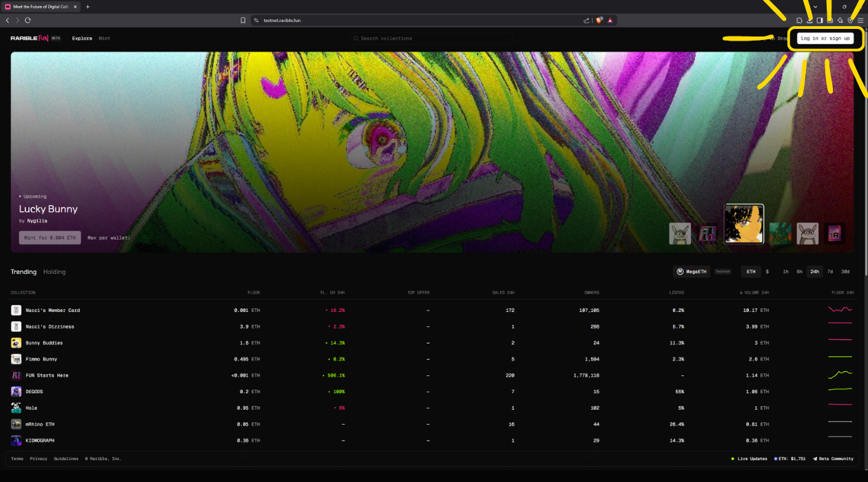Image resolution: width=868 pixels, height=482 pixels.
Task: Open the Beta Community footer link
Action: pyautogui.click(x=833, y=459)
